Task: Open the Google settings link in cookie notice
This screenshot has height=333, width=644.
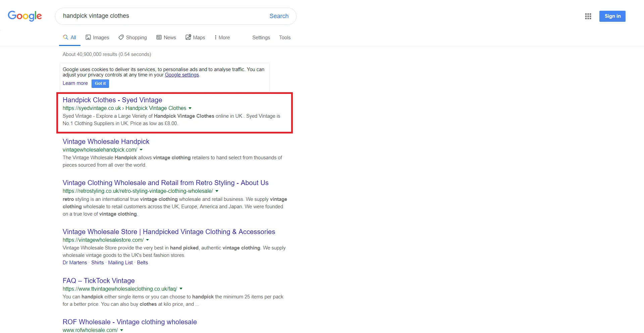Action: (182, 75)
